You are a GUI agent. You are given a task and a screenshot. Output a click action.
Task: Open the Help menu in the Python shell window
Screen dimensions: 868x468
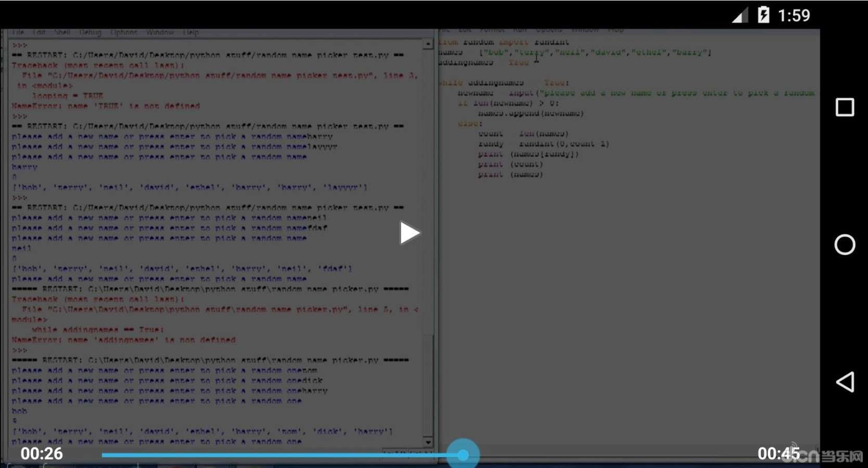coord(190,32)
